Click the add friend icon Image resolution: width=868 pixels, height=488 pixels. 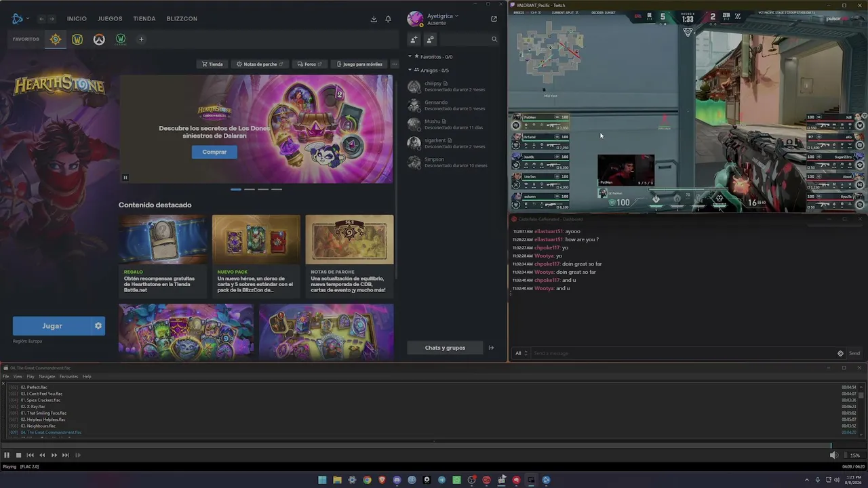[x=414, y=39]
